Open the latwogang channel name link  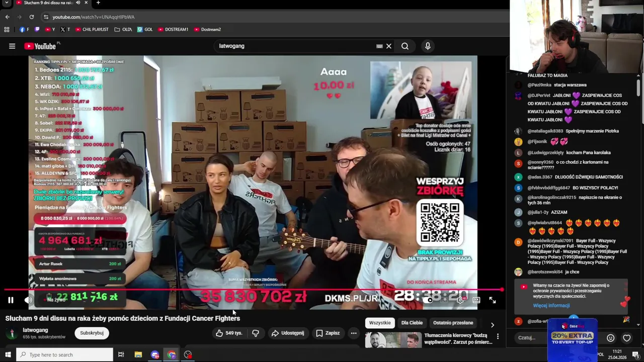pos(35,330)
